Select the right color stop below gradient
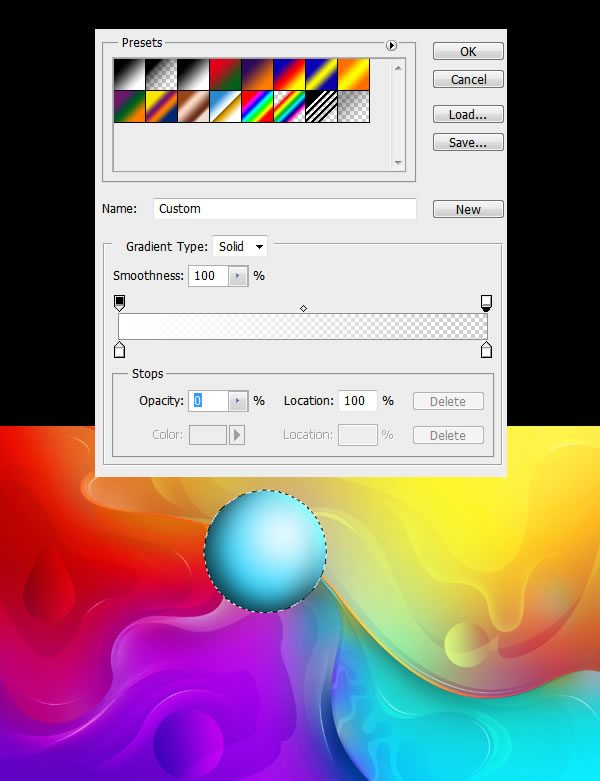 486,350
